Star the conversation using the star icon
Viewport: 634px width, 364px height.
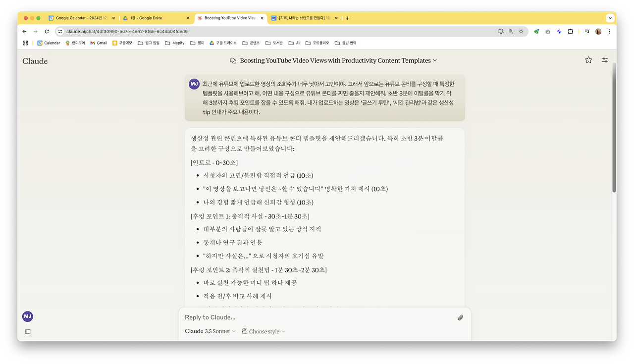coord(588,59)
